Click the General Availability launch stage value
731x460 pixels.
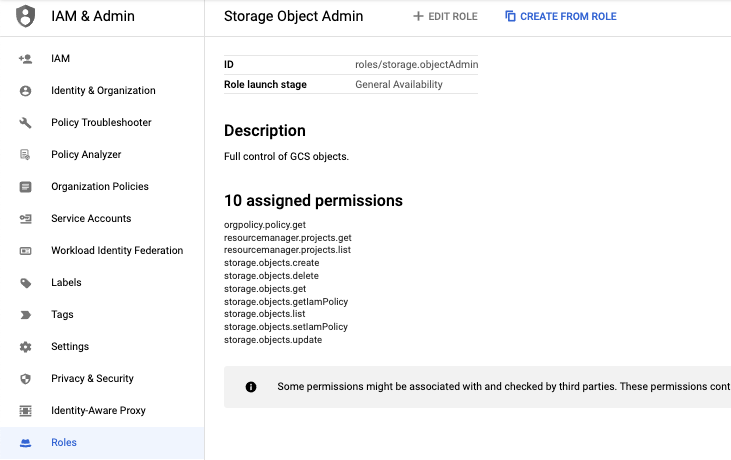click(399, 85)
